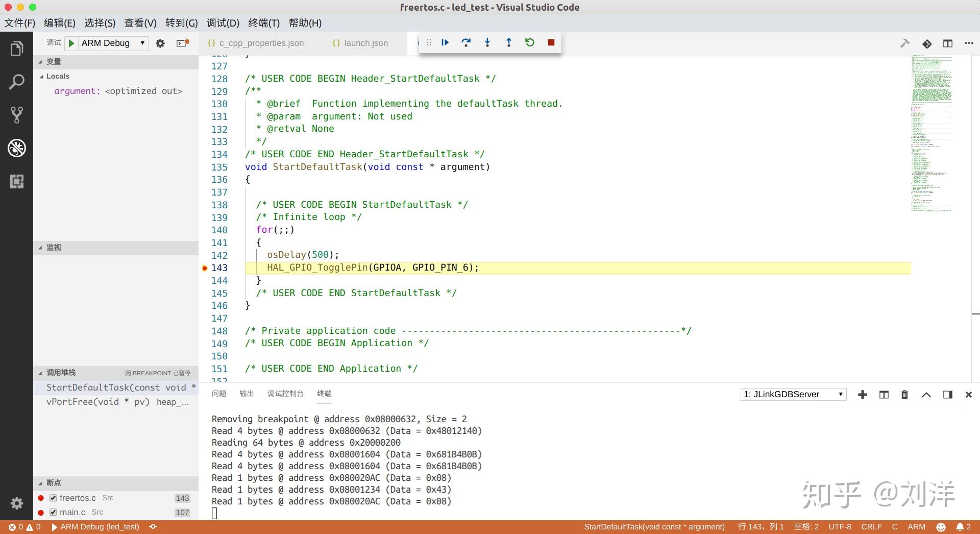Open Source Control view
Image resolution: width=980 pixels, height=534 pixels.
click(x=16, y=115)
